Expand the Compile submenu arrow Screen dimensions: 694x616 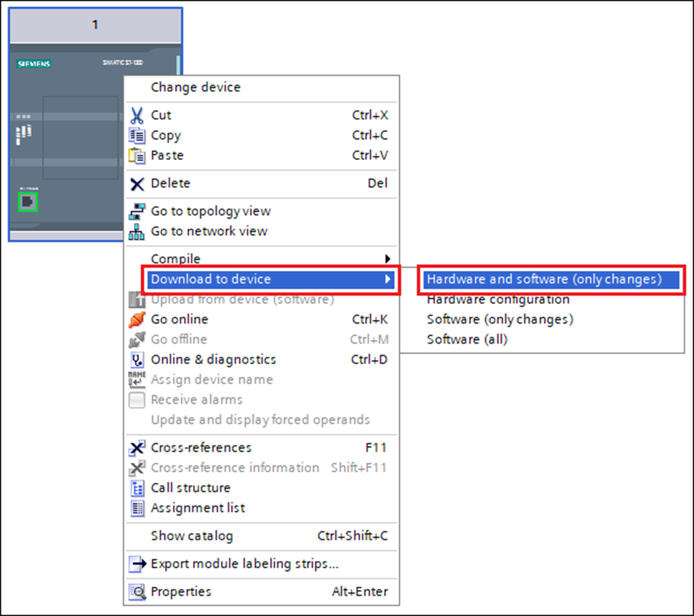(x=387, y=258)
